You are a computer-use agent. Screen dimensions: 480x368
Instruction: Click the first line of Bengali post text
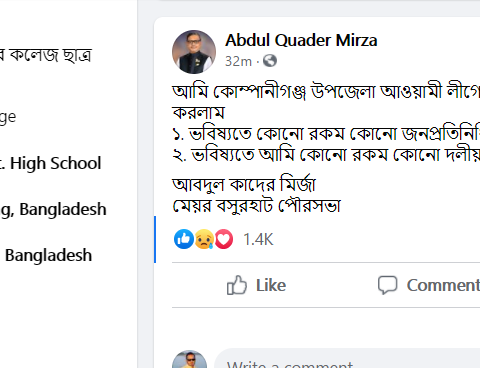coord(326,91)
